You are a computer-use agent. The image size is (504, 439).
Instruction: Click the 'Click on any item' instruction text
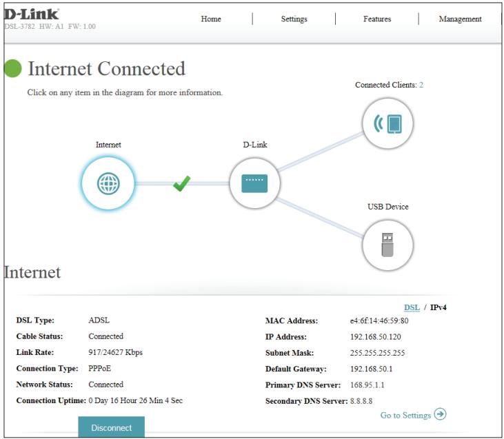click(125, 92)
